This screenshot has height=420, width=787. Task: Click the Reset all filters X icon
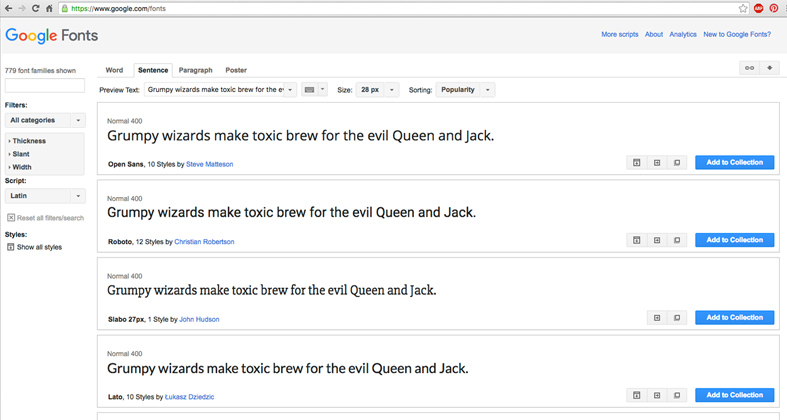pyautogui.click(x=11, y=218)
